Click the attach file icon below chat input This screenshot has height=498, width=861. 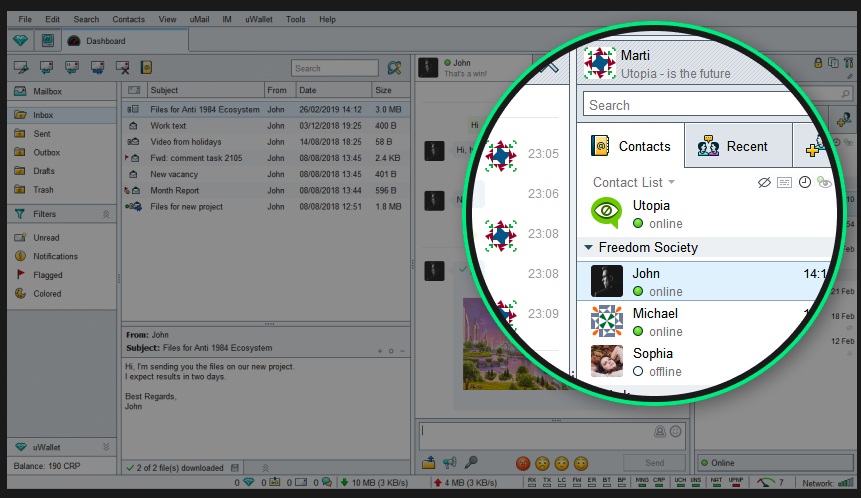click(x=428, y=463)
